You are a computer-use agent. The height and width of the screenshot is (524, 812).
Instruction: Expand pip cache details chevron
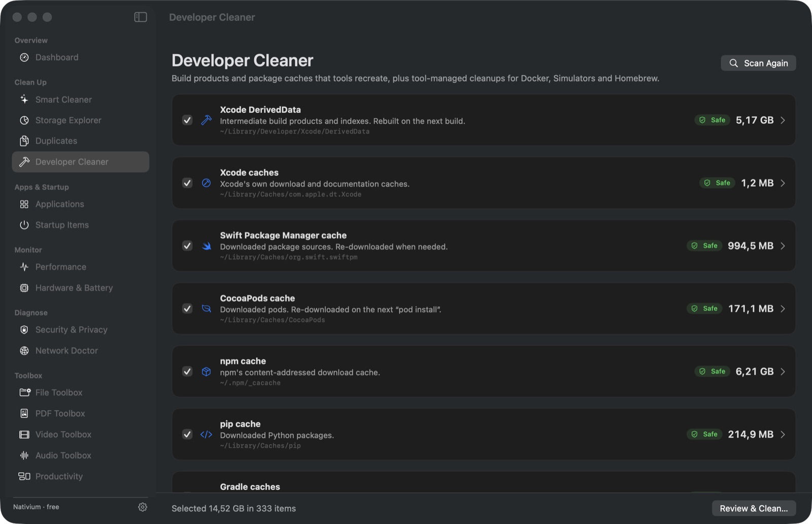coord(783,435)
